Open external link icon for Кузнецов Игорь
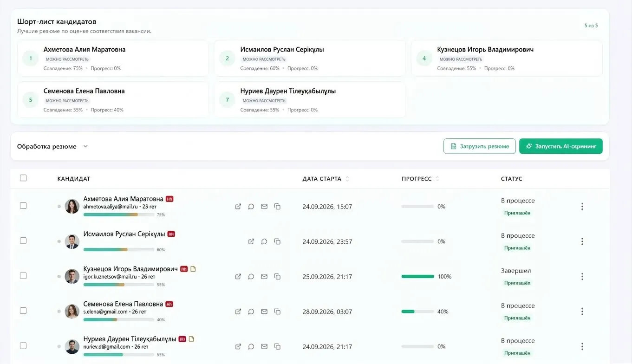This screenshot has width=632, height=364. click(238, 277)
